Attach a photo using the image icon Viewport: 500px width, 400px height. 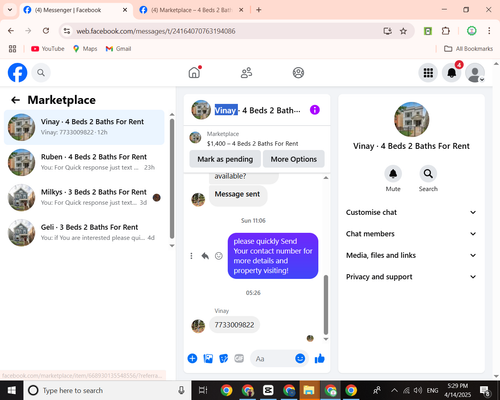(x=208, y=359)
